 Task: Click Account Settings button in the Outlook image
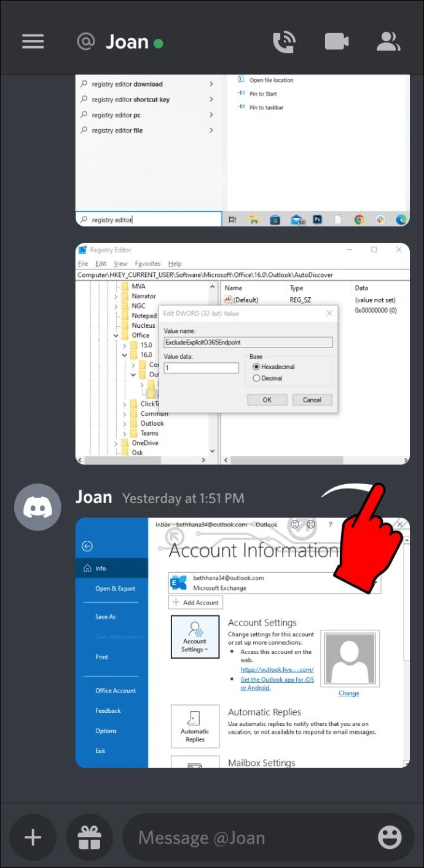(195, 637)
